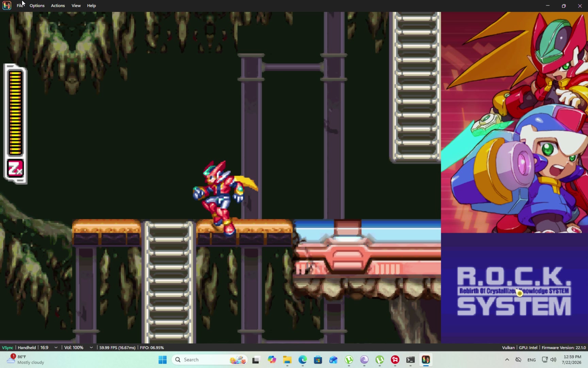
Task: Open File Explorer from the taskbar
Action: pos(287,360)
